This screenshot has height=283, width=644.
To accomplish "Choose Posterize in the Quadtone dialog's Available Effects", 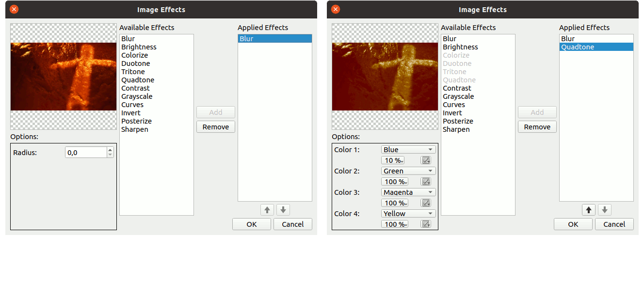I will [458, 121].
